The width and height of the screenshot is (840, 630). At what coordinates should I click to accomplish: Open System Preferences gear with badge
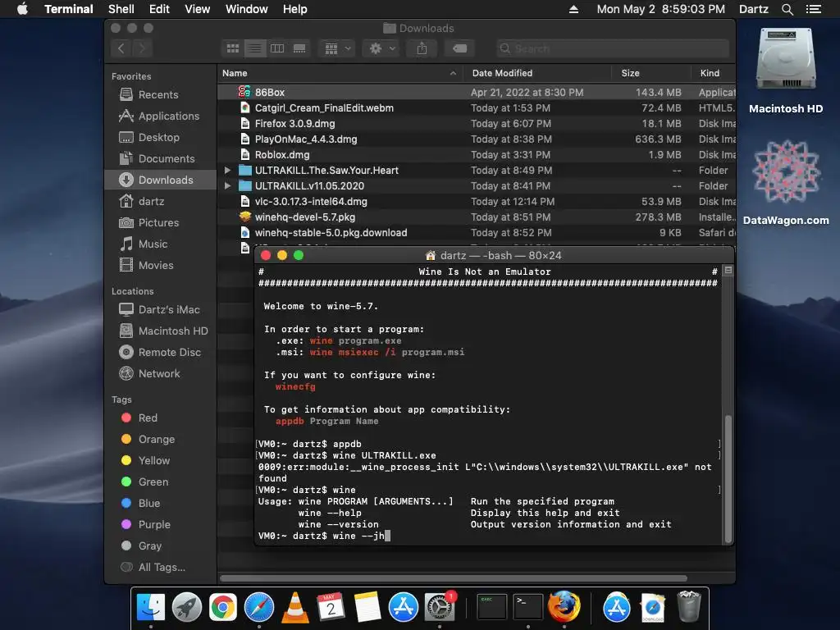(440, 608)
